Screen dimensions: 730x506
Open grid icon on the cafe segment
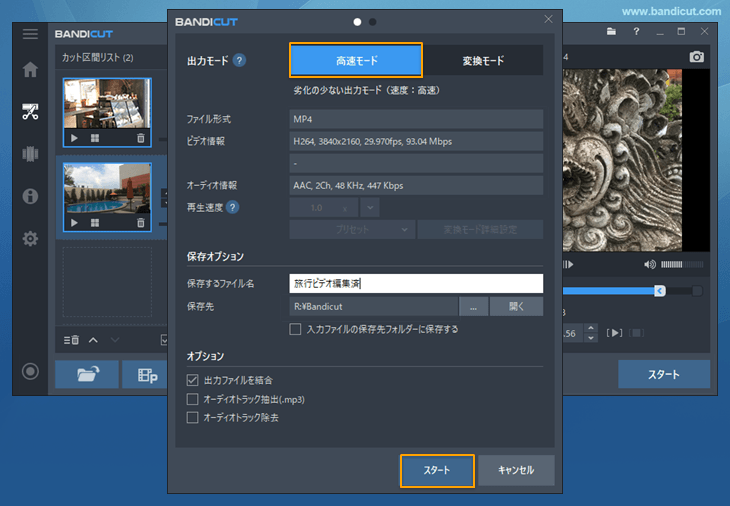pyautogui.click(x=95, y=138)
